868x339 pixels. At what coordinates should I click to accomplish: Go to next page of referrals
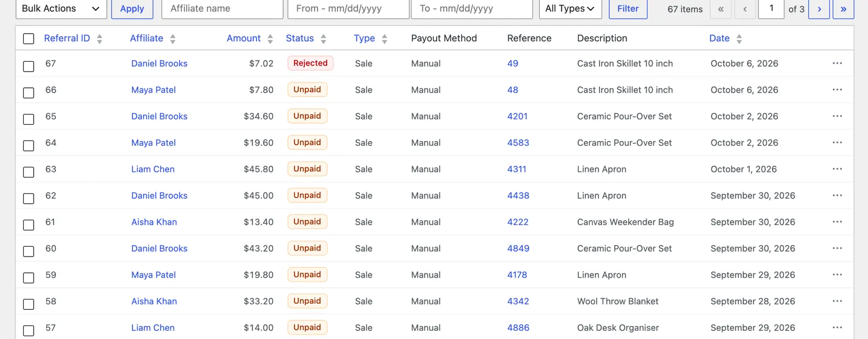(819, 9)
